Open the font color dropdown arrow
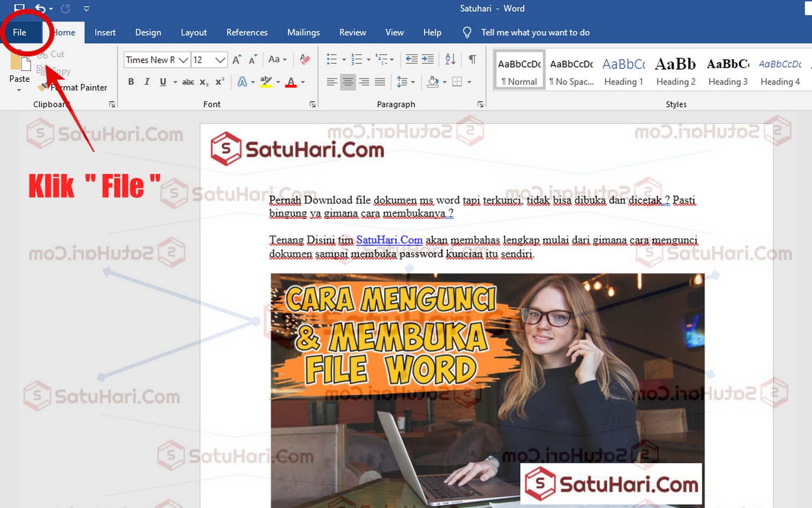Screen dimensions: 812x508 point(303,82)
